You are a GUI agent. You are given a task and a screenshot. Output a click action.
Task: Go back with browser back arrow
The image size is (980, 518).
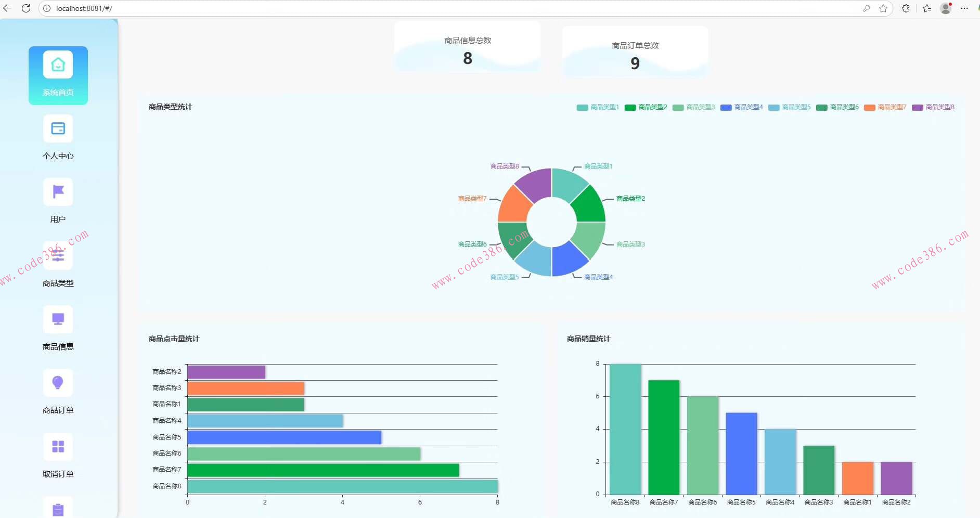(x=7, y=8)
